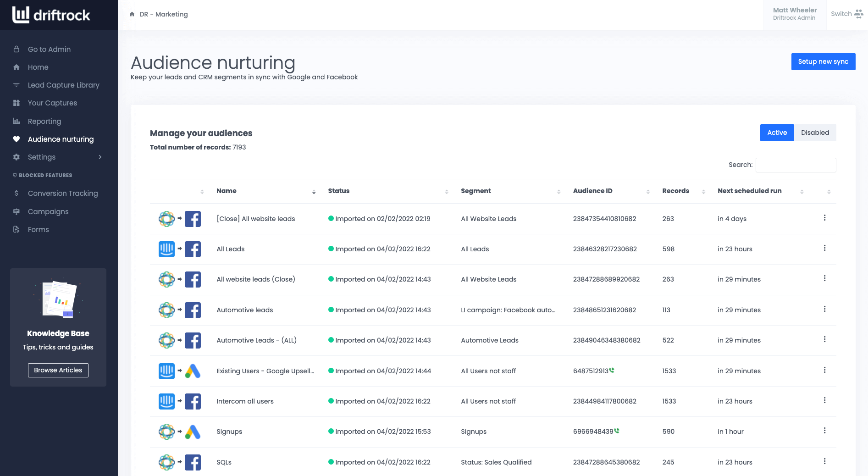868x476 pixels.
Task: Open Reporting in the sidebar
Action: pyautogui.click(x=44, y=121)
